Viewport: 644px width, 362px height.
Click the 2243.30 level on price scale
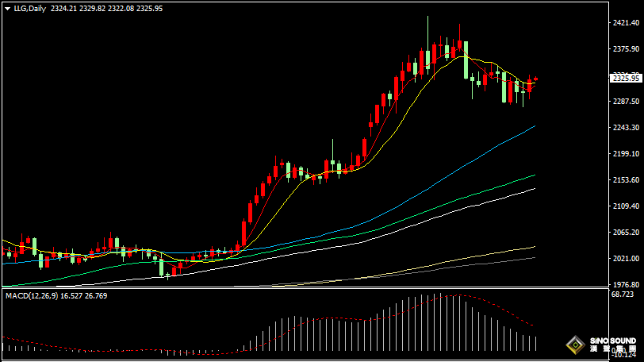pos(626,128)
